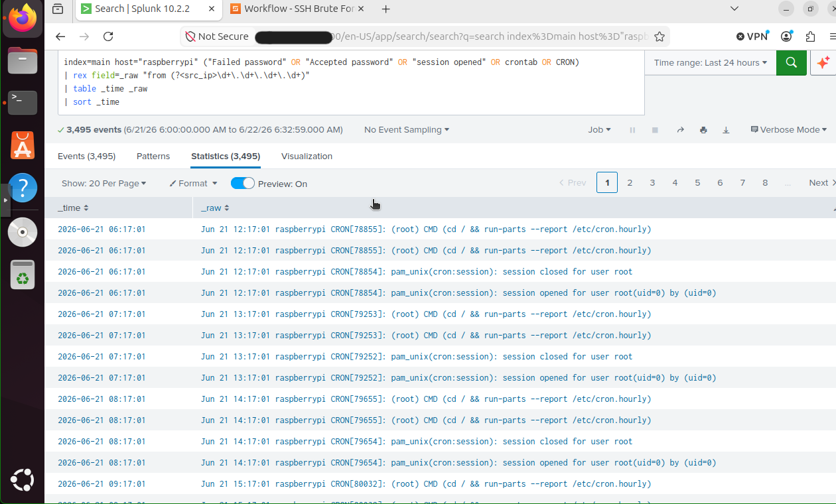The width and height of the screenshot is (836, 504).
Task: Open the Verbose Mode dropdown
Action: (788, 130)
